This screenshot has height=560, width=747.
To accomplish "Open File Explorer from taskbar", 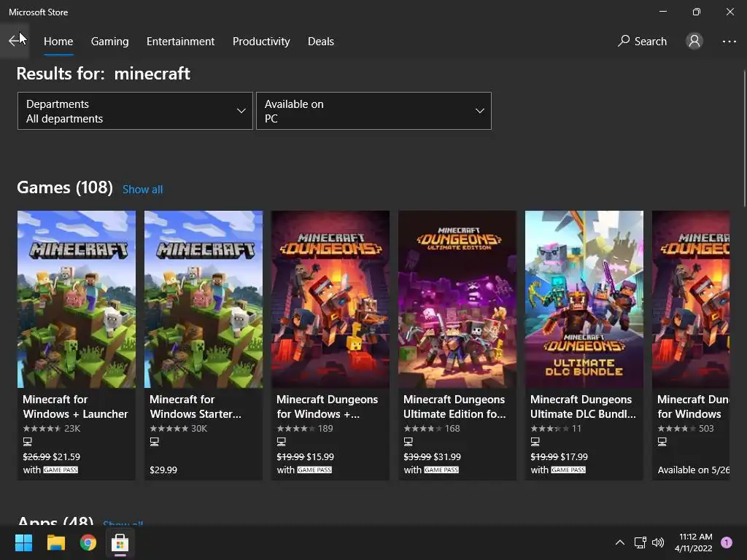I will click(x=55, y=542).
